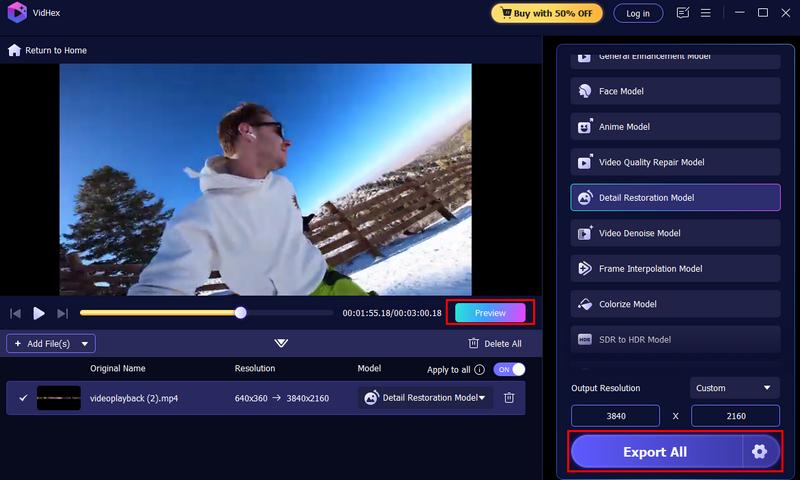Toggle the Apply to all switch off
This screenshot has height=480, width=800.
509,369
